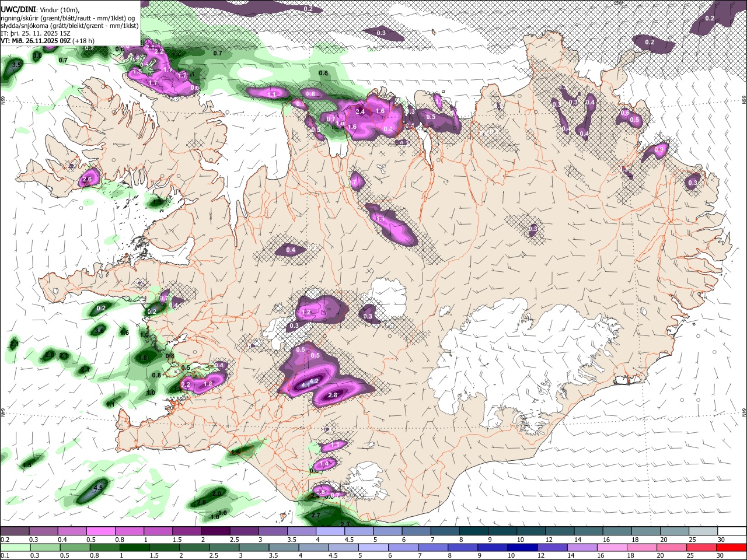Click the darkest green rain swatch between 1 and 1.5
747x560 pixels.
click(x=134, y=547)
